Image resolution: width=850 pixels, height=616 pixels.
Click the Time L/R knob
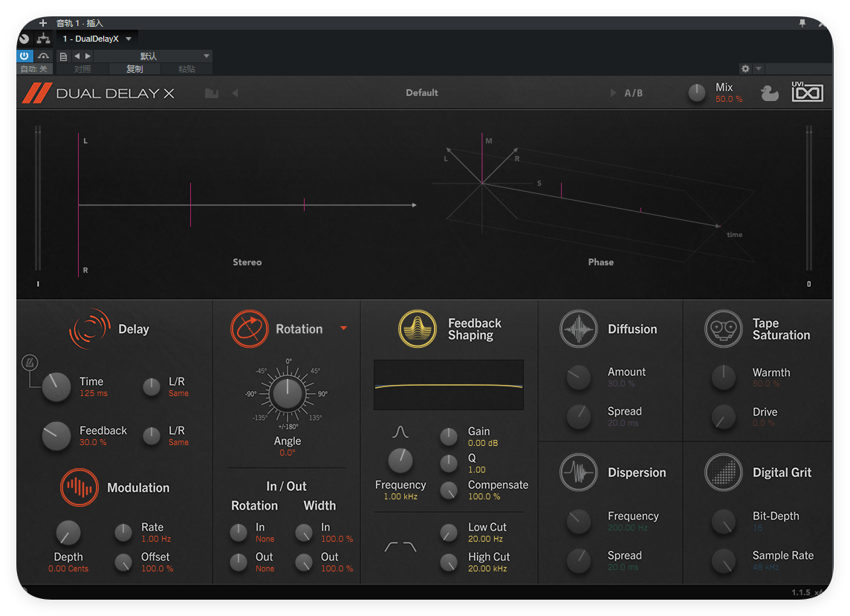point(152,386)
